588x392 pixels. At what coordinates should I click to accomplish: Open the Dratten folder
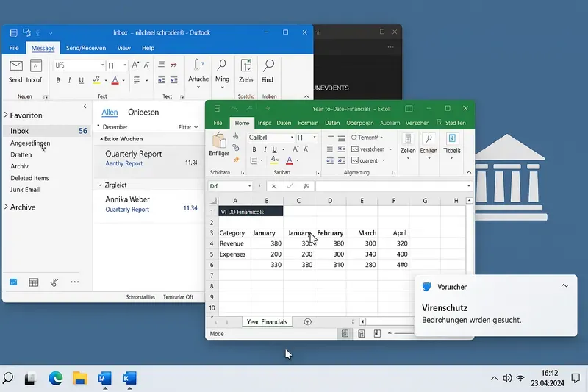(21, 154)
